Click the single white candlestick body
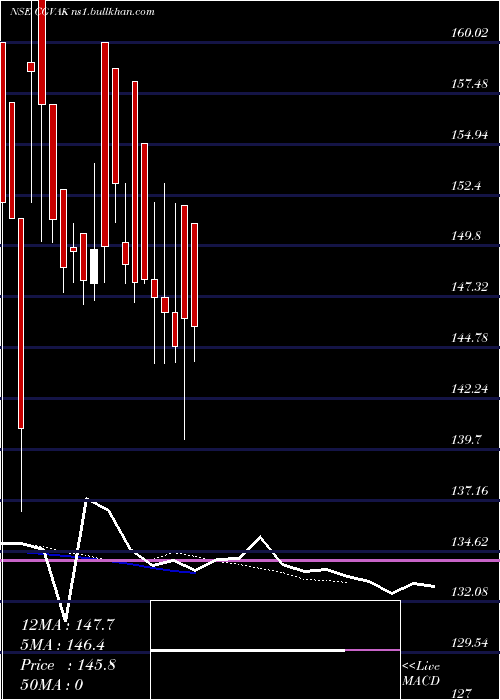The width and height of the screenshot is (500, 700). click(94, 267)
